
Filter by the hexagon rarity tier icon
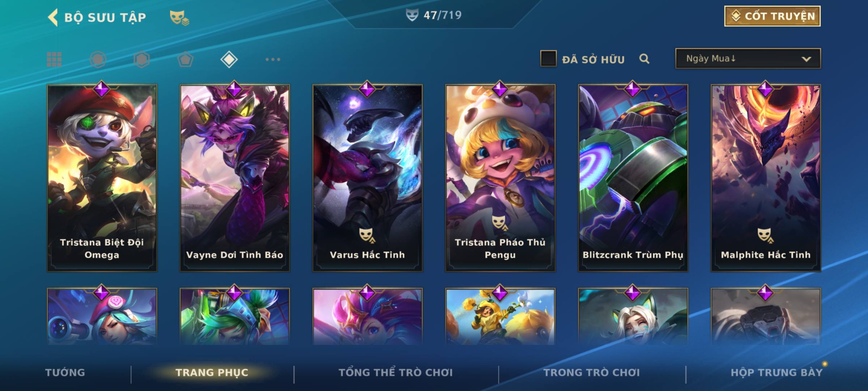(142, 59)
